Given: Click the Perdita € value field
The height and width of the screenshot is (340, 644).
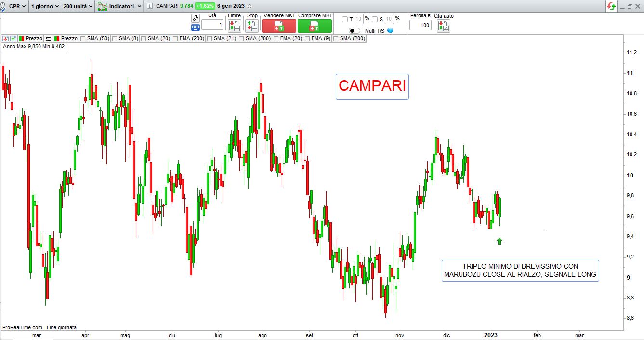Looking at the screenshot, I should (x=421, y=25).
